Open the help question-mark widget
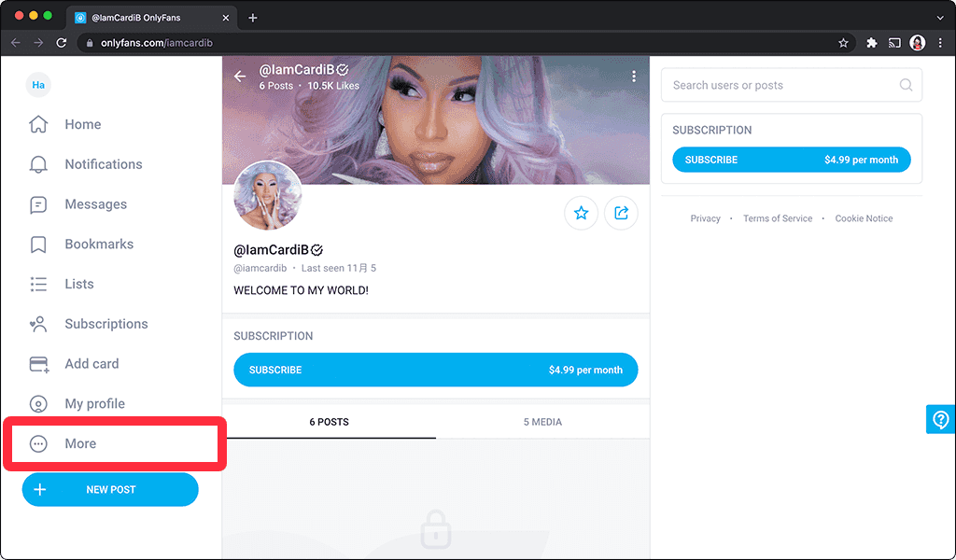The width and height of the screenshot is (956, 560). click(x=941, y=419)
